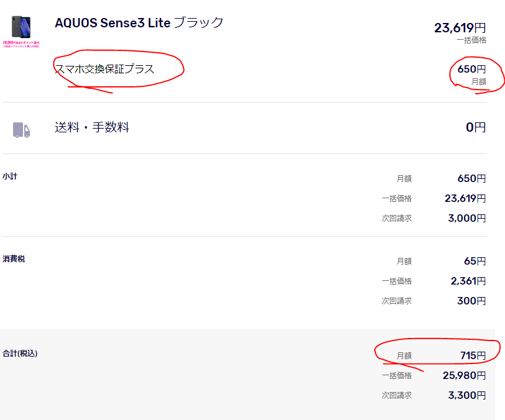Click the tax 一括価格 2,361円 amount

[468, 281]
